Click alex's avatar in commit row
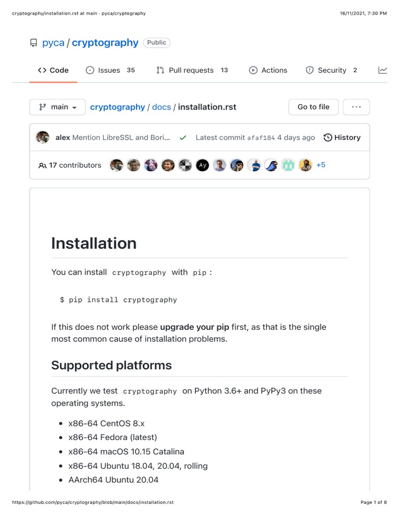This screenshot has width=399, height=532. [43, 137]
